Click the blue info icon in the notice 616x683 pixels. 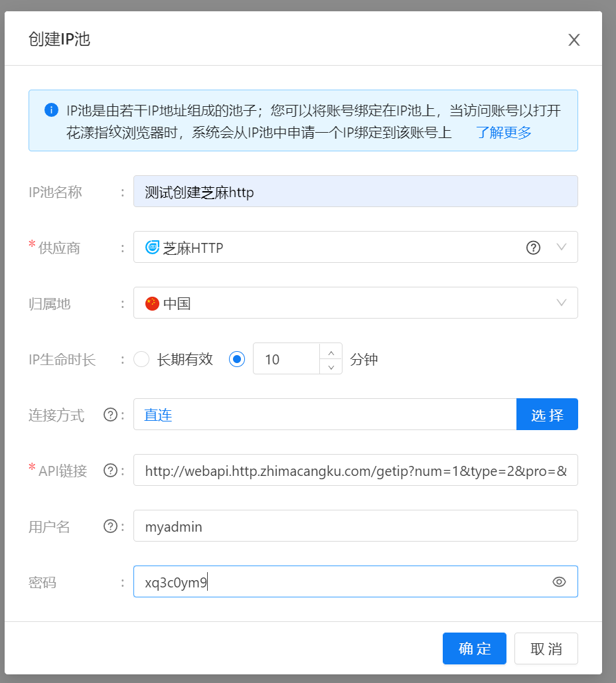click(51, 110)
